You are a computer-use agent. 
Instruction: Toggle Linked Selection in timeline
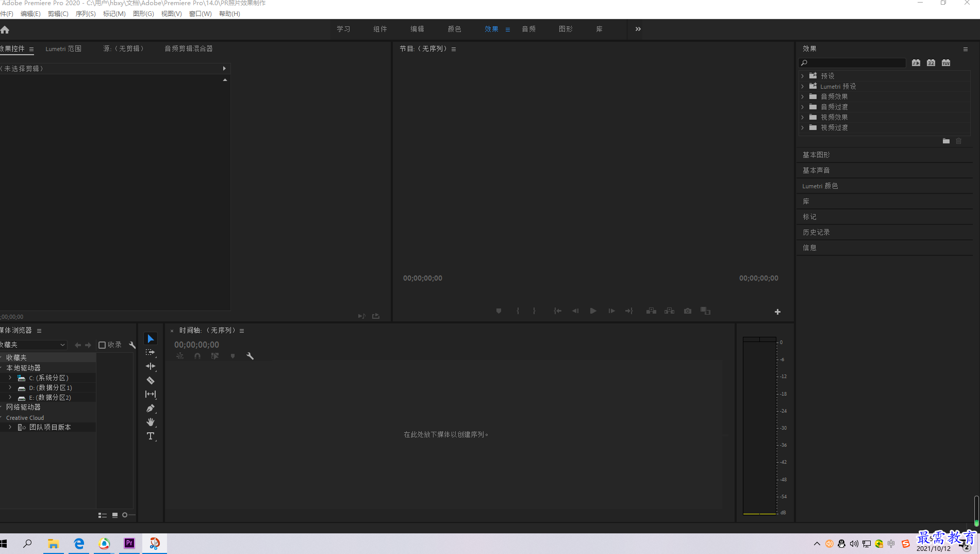(215, 356)
